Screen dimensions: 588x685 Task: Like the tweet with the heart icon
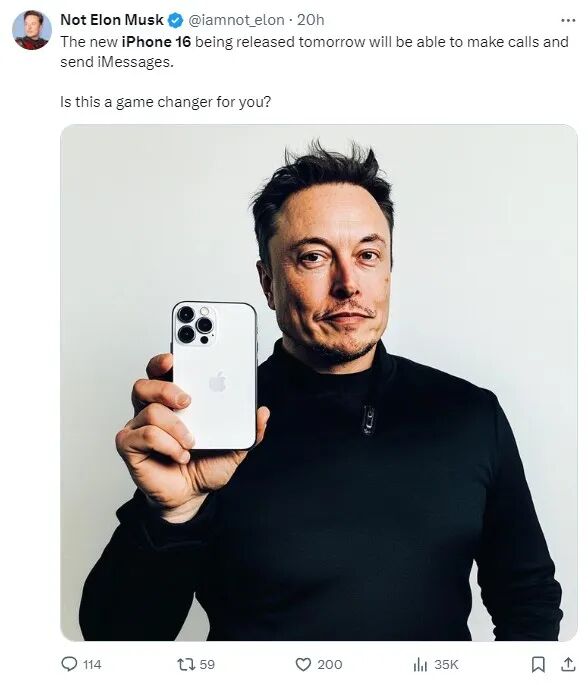pos(303,664)
